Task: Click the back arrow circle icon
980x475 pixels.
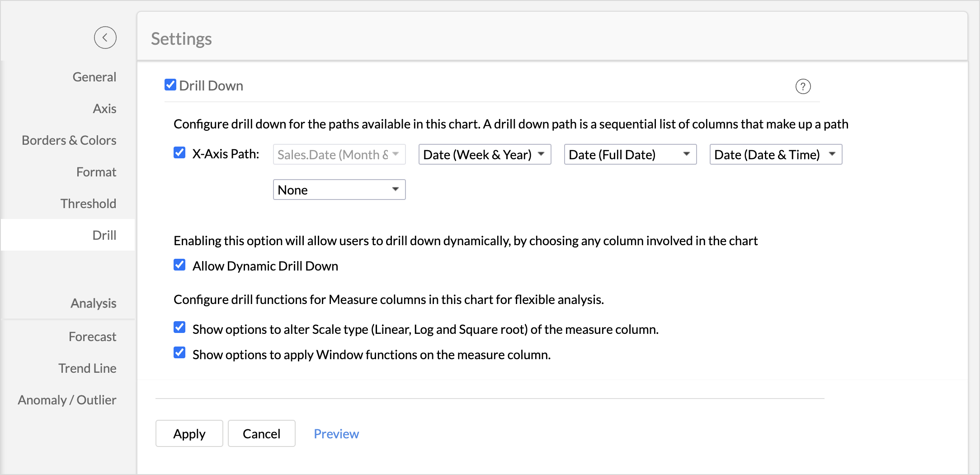Action: pyautogui.click(x=105, y=38)
